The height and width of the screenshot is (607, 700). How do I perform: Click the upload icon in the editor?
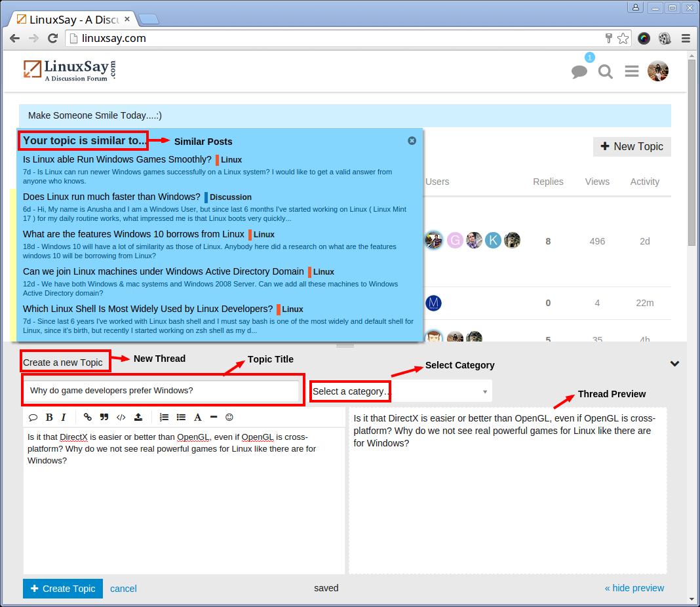(x=138, y=418)
